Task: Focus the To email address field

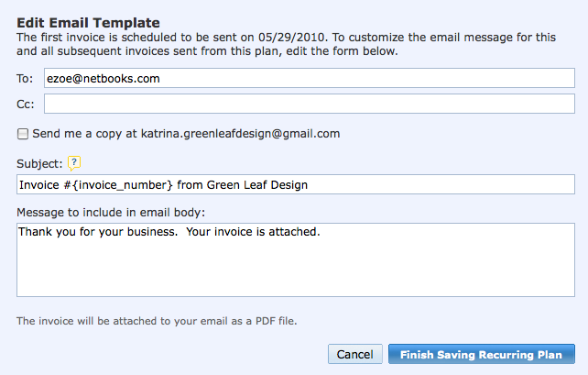Action: (310, 78)
